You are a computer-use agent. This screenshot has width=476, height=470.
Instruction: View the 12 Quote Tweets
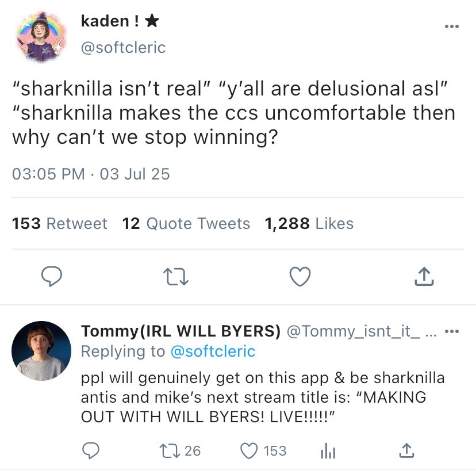(186, 224)
